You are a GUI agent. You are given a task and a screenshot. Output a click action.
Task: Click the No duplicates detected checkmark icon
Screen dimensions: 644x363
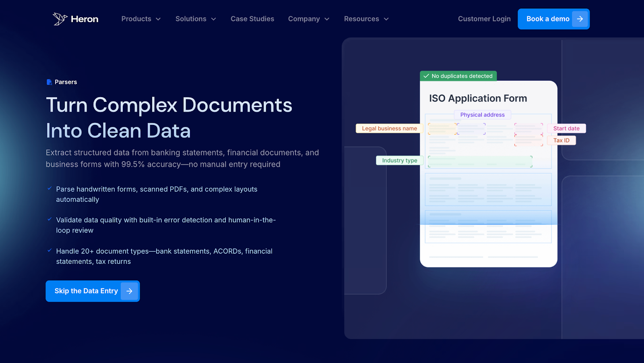coord(426,76)
